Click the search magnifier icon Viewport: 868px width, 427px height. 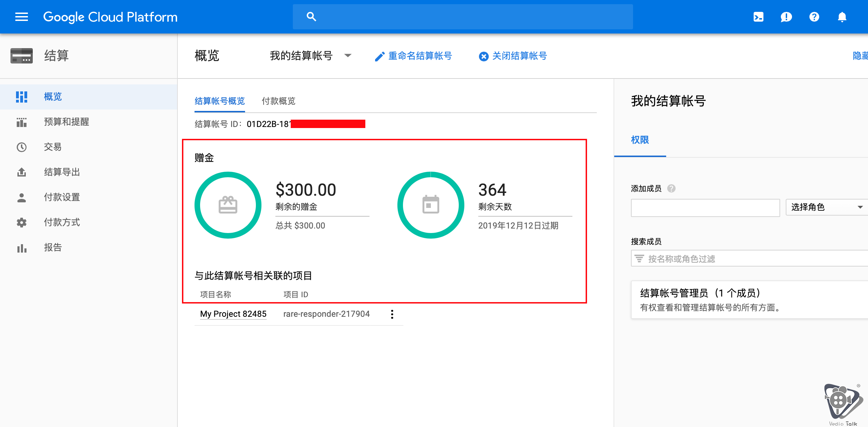tap(311, 17)
